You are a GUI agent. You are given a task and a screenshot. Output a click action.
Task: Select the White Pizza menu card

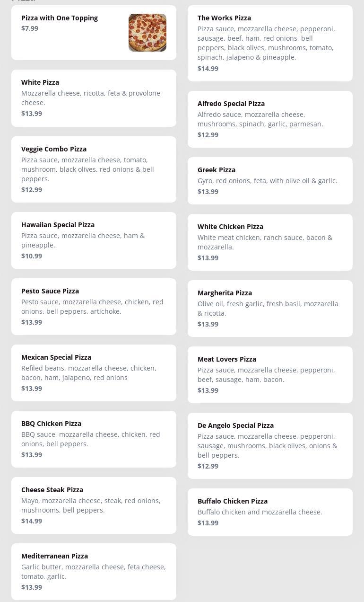(94, 98)
